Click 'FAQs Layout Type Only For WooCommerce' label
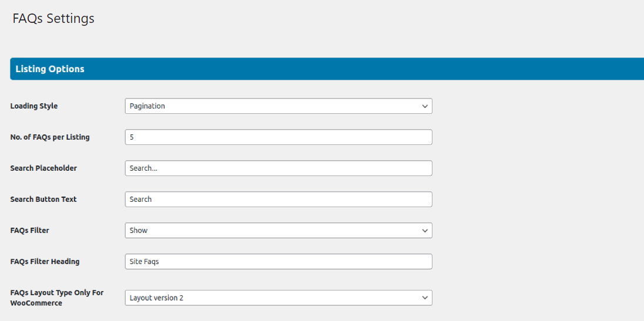Viewport: 644px width, 321px height. point(56,298)
